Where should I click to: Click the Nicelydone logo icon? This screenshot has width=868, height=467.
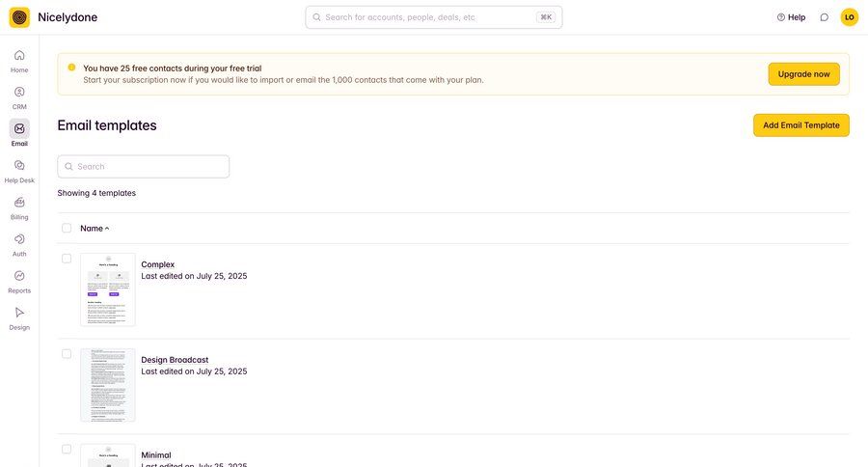(19, 17)
